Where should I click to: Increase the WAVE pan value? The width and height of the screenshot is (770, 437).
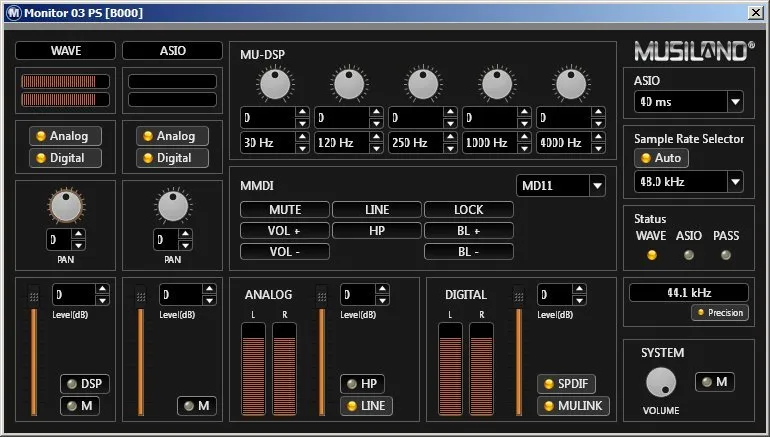click(x=79, y=234)
